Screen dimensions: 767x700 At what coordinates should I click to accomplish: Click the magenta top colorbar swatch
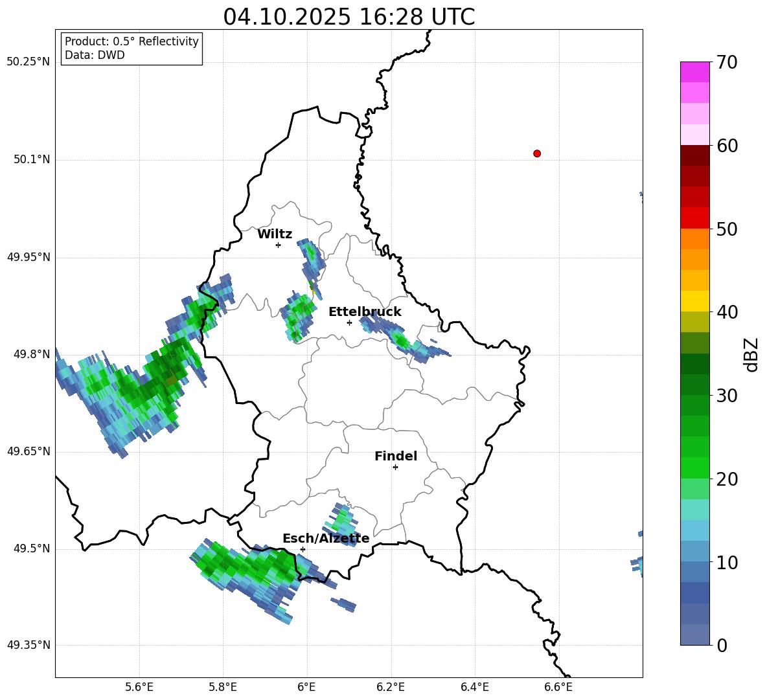point(695,72)
